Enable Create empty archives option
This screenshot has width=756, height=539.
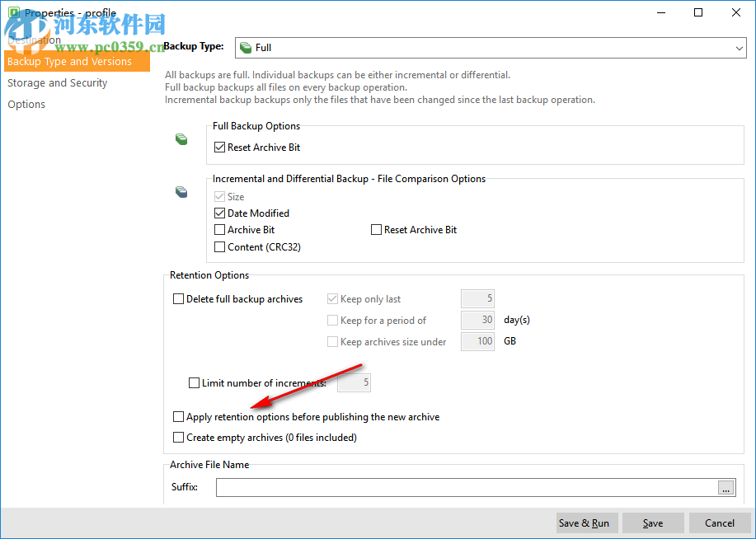pos(178,438)
